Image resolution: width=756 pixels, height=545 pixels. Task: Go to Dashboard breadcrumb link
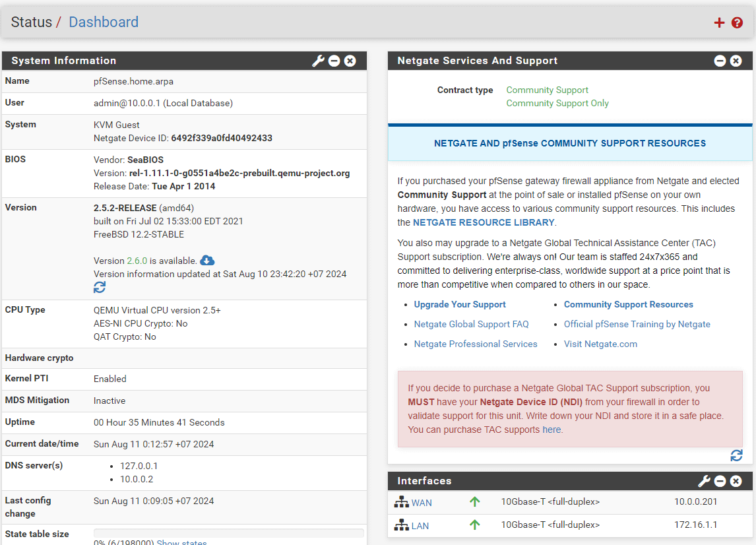(x=104, y=22)
